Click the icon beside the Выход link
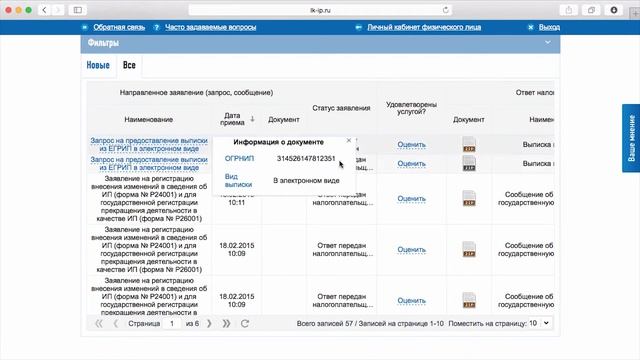 530,27
